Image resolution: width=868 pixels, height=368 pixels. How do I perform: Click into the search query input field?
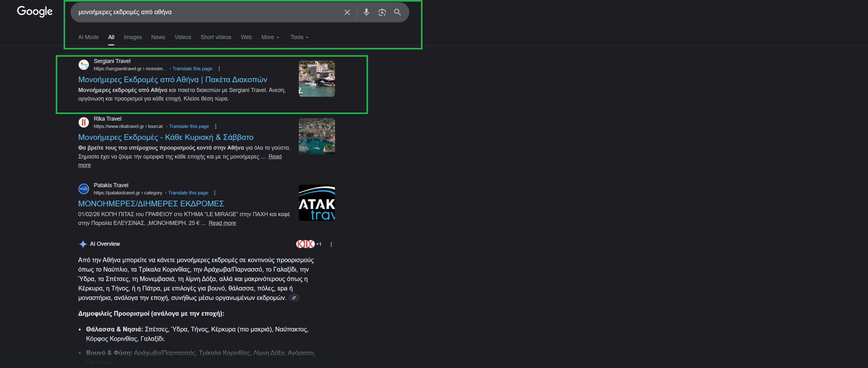coord(202,12)
